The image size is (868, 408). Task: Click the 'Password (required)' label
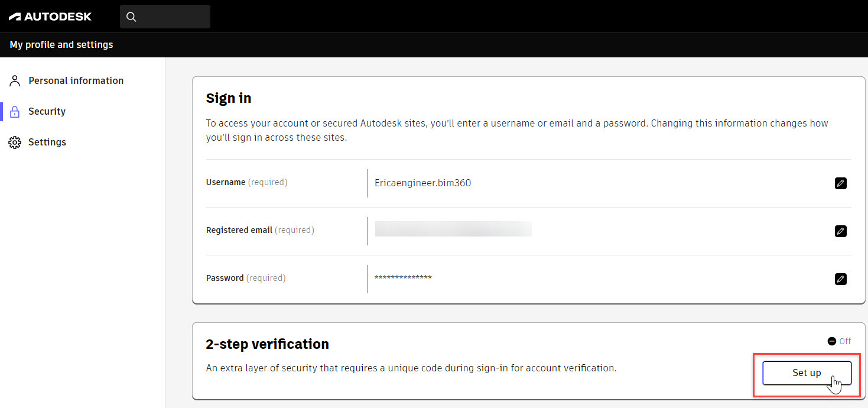click(246, 278)
